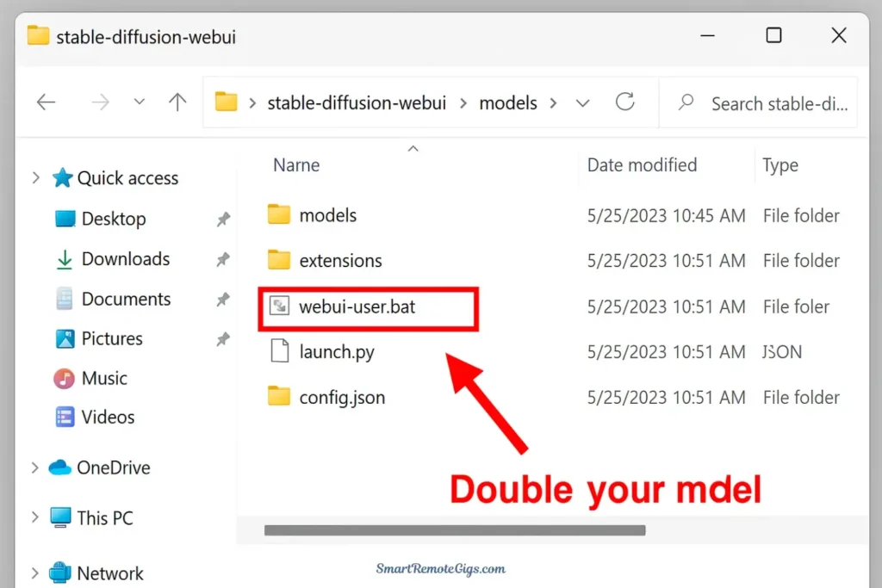Click stable-diffusion-webui in the breadcrumb path
The height and width of the screenshot is (588, 882).
[357, 103]
